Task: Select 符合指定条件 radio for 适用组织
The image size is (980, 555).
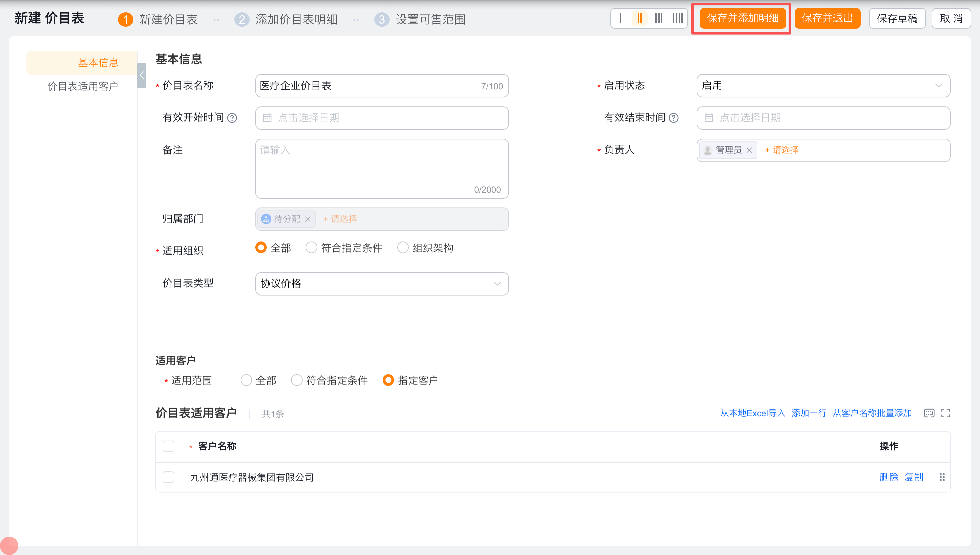Action: point(312,248)
